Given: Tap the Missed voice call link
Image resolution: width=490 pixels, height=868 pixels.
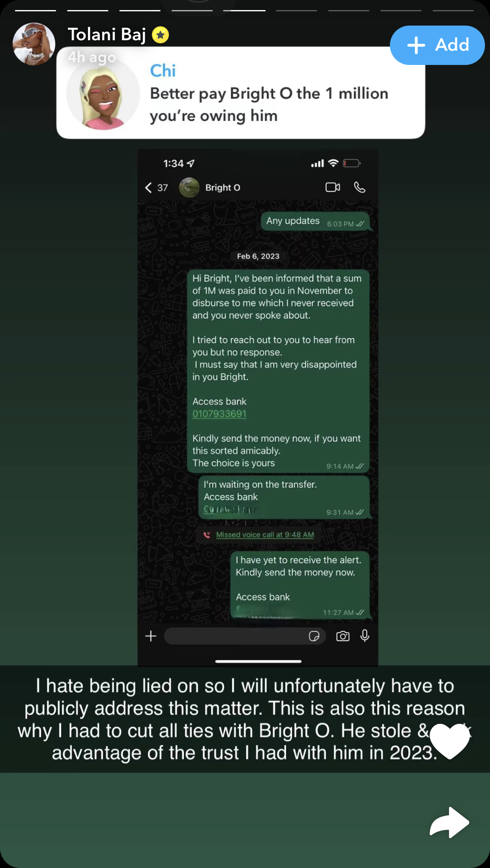Looking at the screenshot, I should 265,535.
